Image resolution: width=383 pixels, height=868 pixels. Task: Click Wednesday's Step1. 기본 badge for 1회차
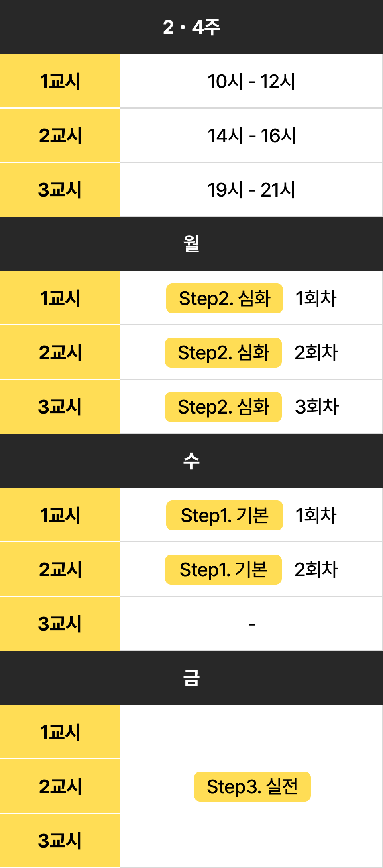tap(224, 515)
